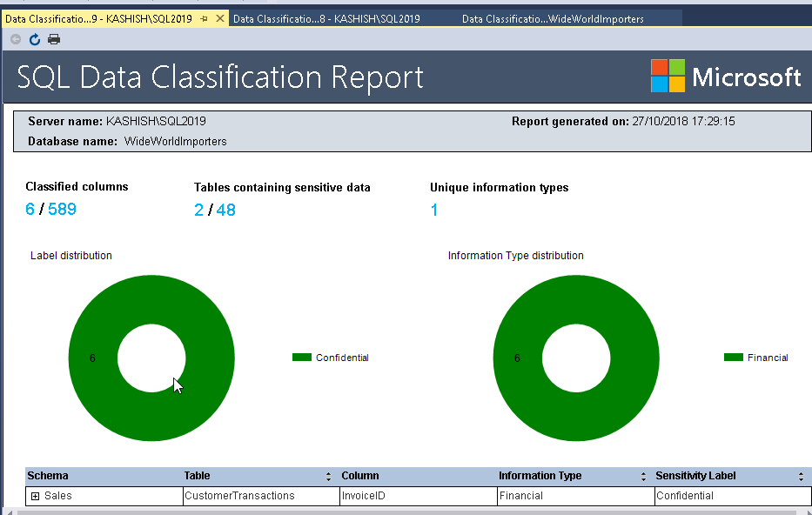Click the horizontal scrollbar at bottom
This screenshot has height=515, width=812.
click(406, 512)
